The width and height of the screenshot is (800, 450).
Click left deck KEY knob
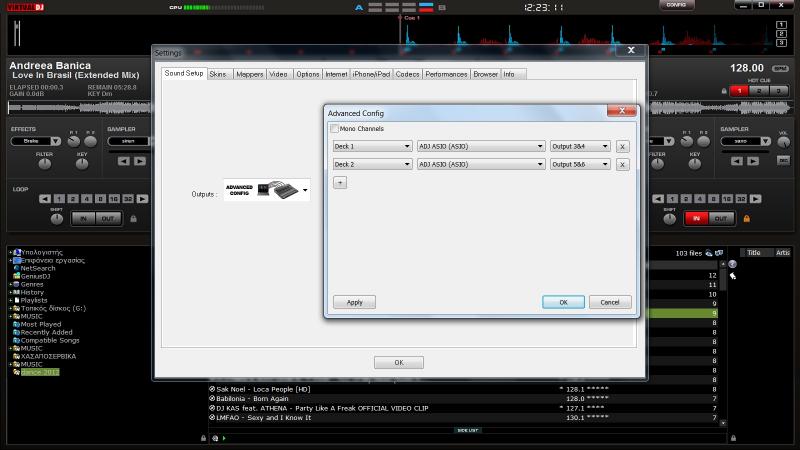(82, 164)
